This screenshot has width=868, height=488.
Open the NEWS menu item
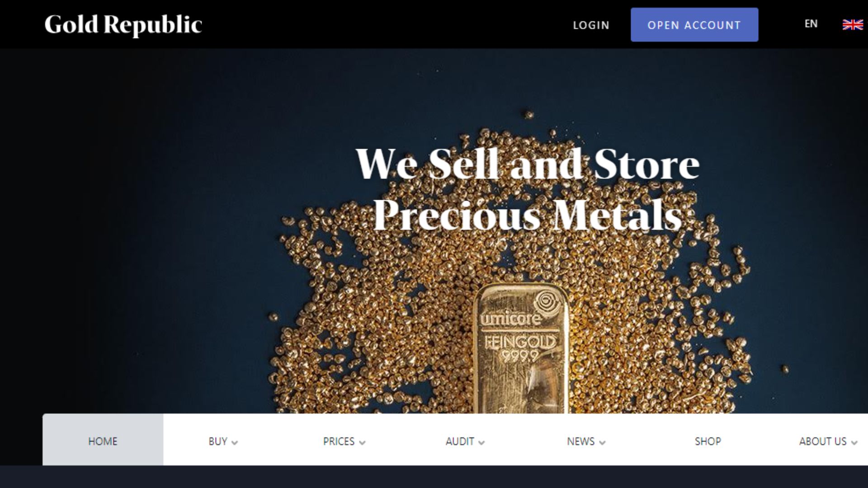[x=581, y=441]
